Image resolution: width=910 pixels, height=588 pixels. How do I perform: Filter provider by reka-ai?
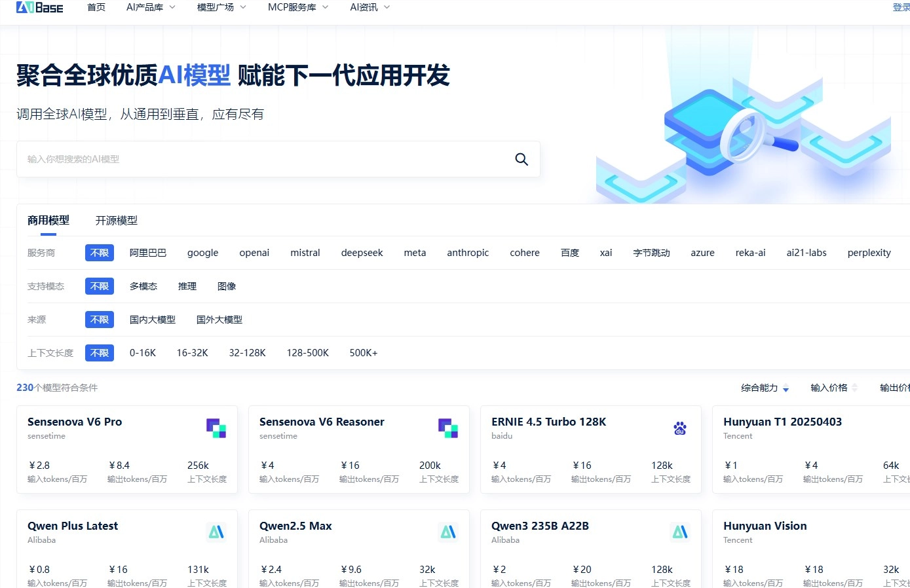750,253
